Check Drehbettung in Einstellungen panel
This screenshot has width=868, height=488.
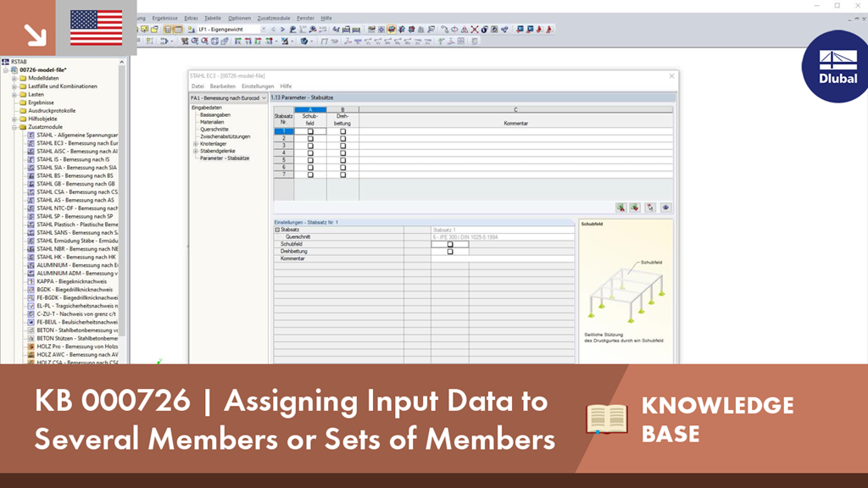[x=450, y=251]
